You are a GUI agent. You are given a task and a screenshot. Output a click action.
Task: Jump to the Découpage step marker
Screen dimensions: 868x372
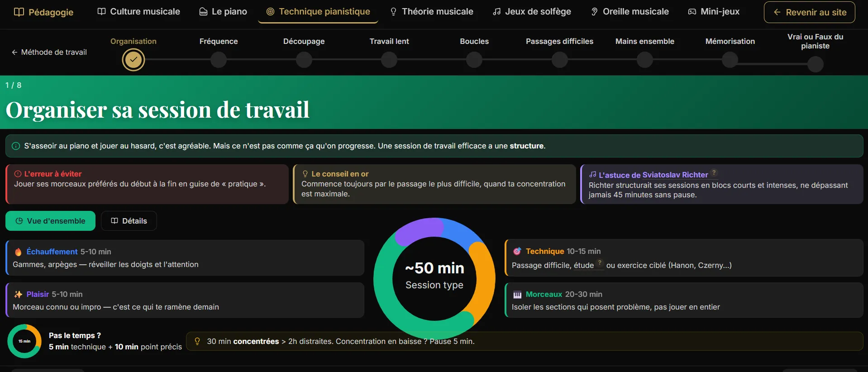[304, 59]
